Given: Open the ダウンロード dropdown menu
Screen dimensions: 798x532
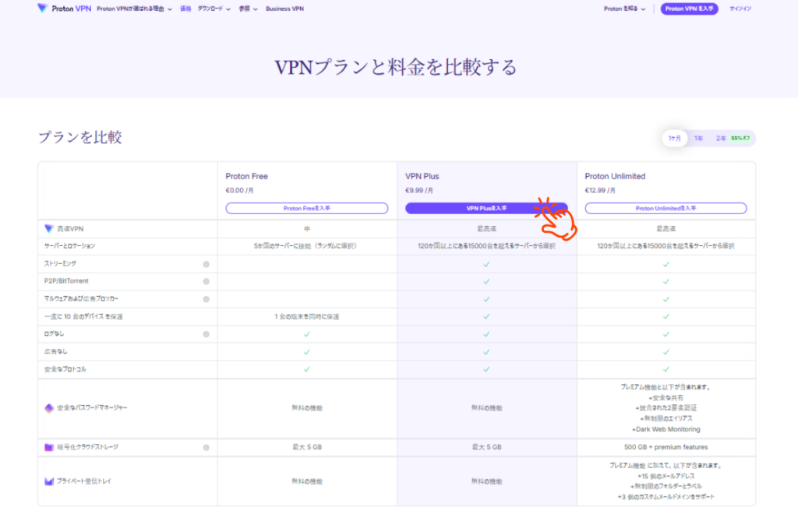Looking at the screenshot, I should point(212,9).
